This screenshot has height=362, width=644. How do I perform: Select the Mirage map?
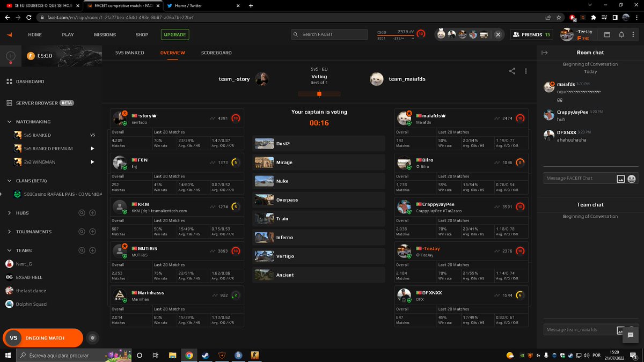point(319,162)
